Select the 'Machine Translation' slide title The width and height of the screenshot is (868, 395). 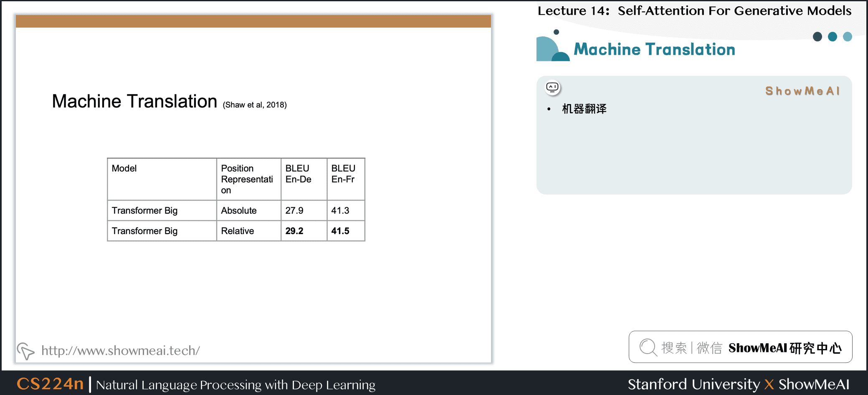click(134, 101)
